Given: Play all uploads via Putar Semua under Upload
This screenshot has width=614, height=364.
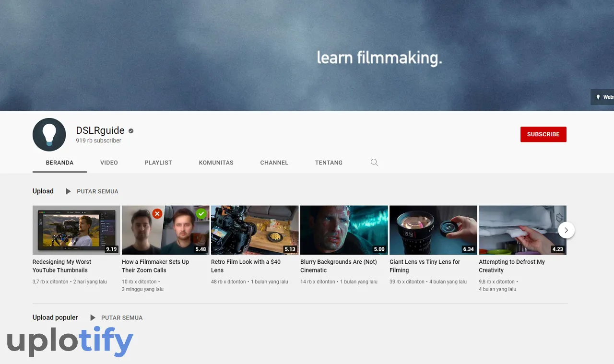Looking at the screenshot, I should point(97,191).
